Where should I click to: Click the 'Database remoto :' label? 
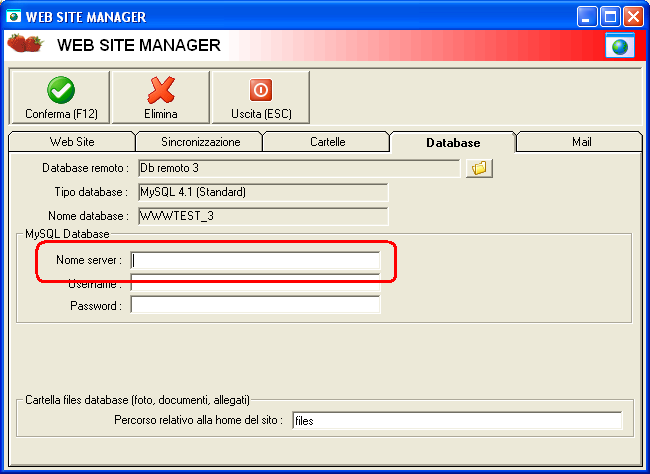point(85,168)
